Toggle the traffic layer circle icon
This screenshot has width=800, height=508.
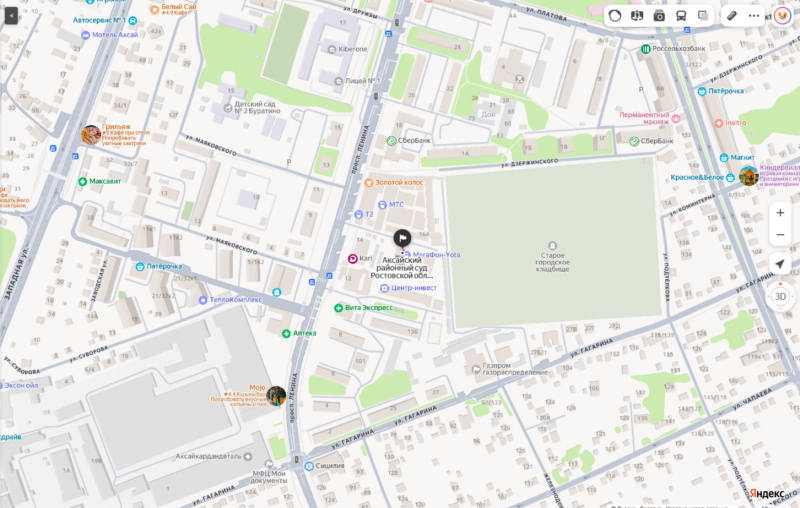pyautogui.click(x=615, y=16)
